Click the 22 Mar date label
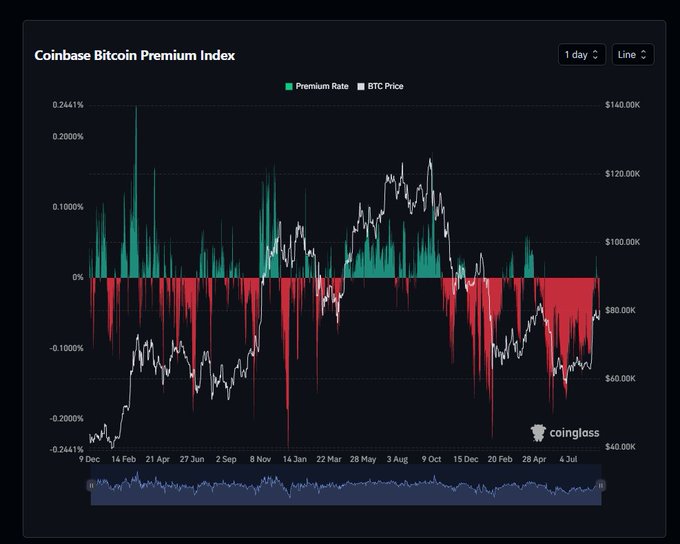The height and width of the screenshot is (544, 680). pos(329,459)
